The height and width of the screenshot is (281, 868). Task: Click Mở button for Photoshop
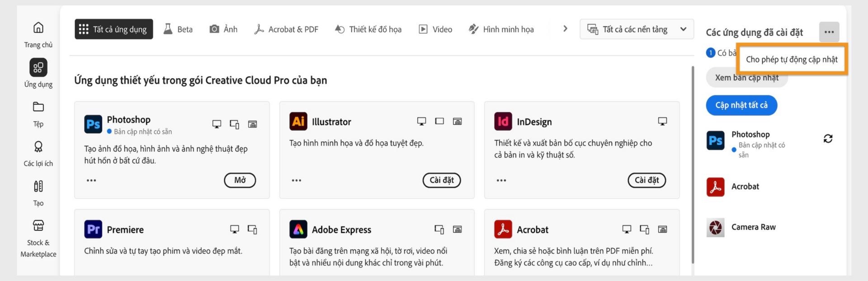point(240,180)
